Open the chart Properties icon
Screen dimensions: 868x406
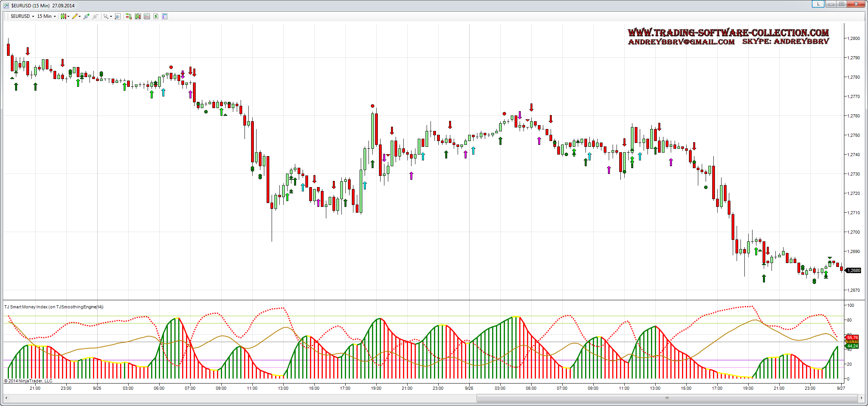(165, 16)
